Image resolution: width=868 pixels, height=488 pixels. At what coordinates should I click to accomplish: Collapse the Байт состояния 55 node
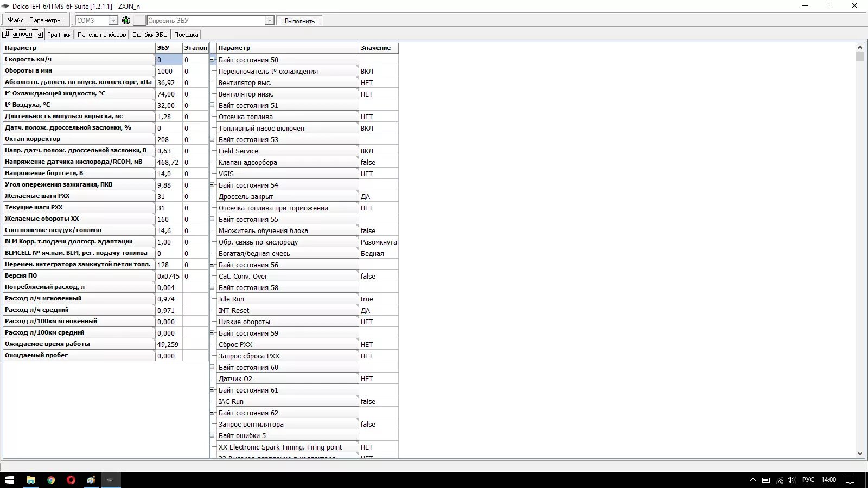coord(213,219)
